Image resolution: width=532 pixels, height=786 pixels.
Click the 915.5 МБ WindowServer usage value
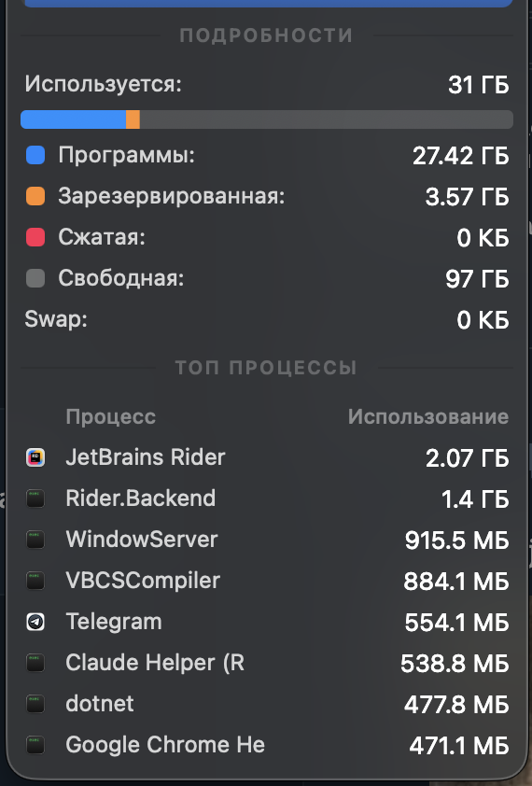click(x=457, y=540)
